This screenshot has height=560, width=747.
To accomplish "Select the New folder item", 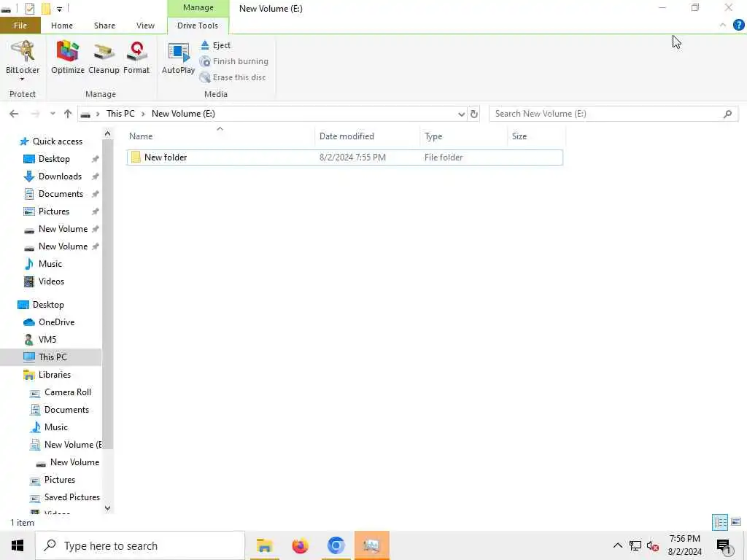I will coord(345,157).
